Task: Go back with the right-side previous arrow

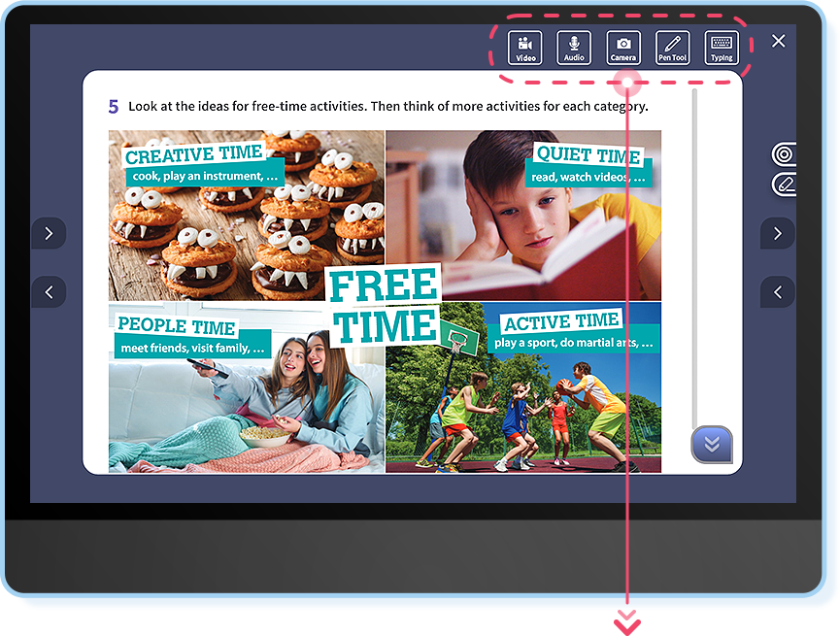Action: pos(777,291)
